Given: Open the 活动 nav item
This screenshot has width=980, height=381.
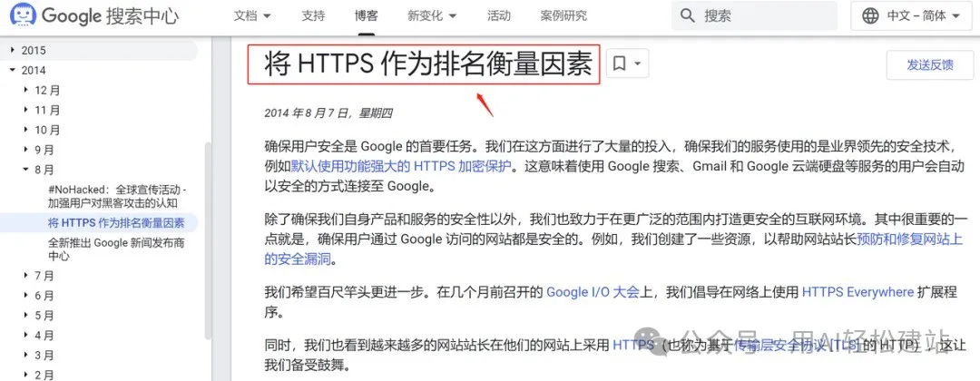Looking at the screenshot, I should click(x=499, y=15).
